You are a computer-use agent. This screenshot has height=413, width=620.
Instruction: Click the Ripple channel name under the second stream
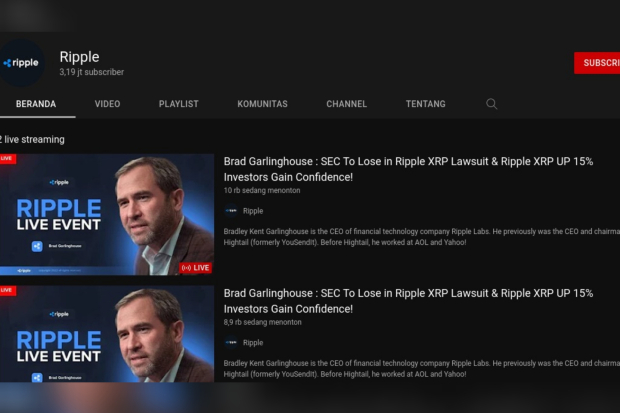253,343
